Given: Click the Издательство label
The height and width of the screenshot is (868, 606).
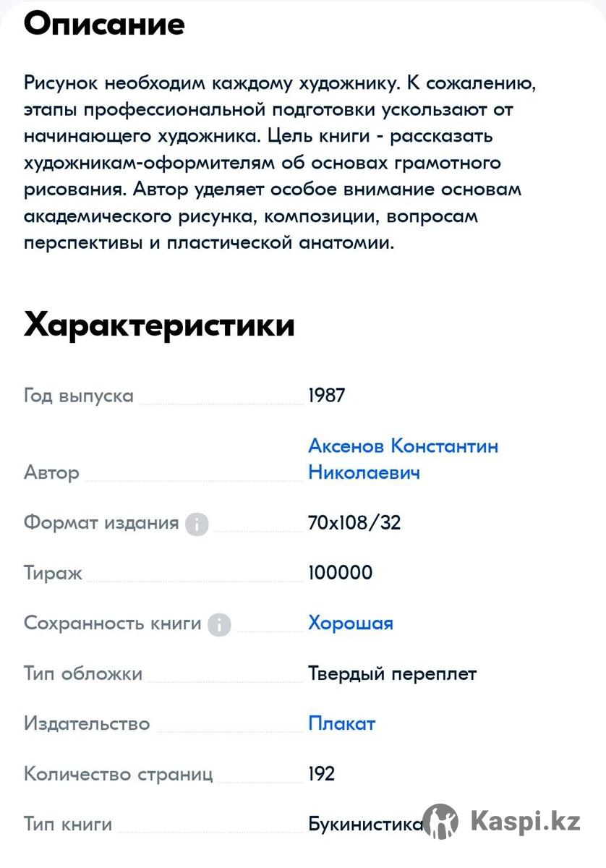Looking at the screenshot, I should click(x=87, y=724).
